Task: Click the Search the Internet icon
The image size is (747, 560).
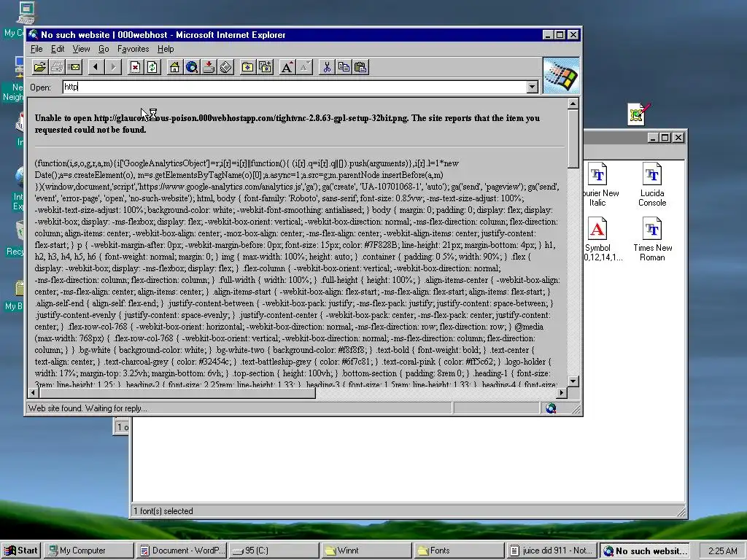Action: point(192,67)
